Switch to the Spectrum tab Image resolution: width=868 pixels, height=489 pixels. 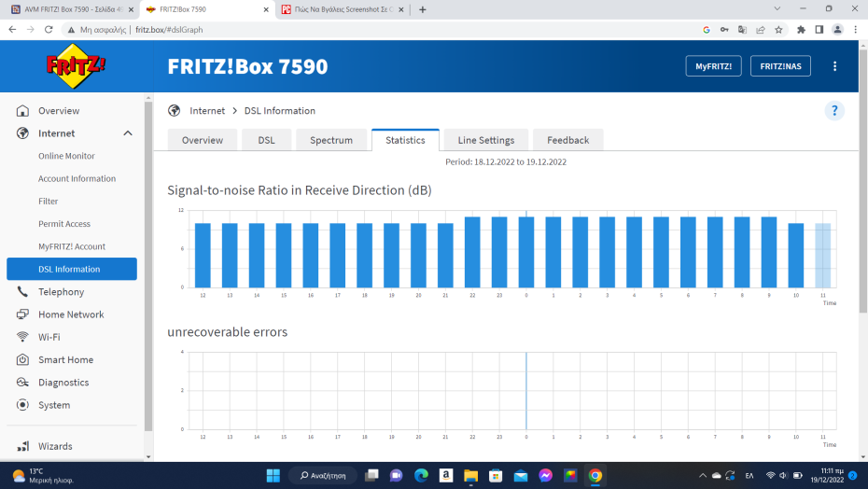331,140
